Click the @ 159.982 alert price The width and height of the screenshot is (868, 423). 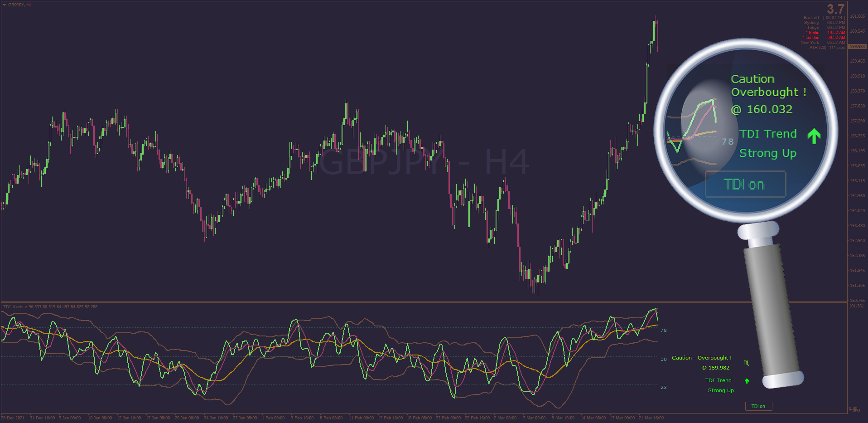(x=716, y=368)
